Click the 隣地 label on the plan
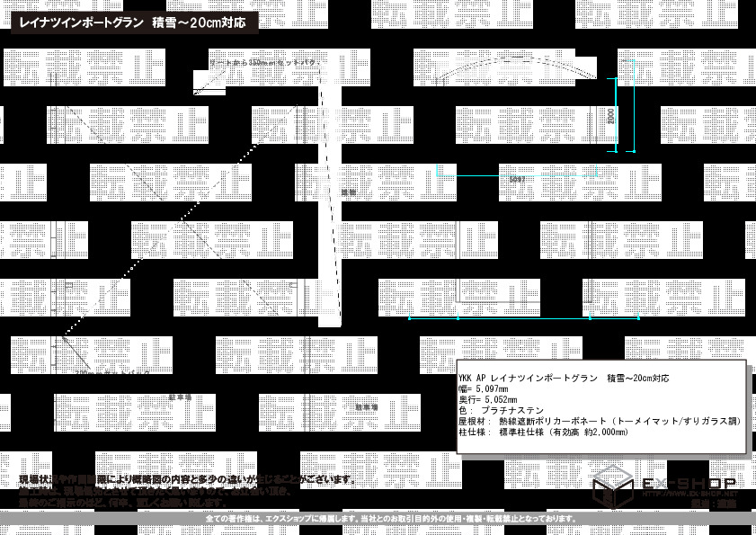 pyautogui.click(x=348, y=192)
